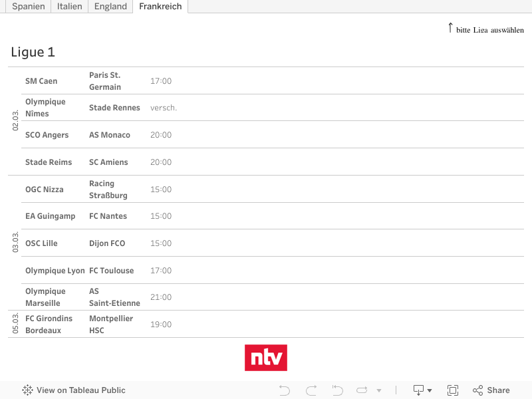Open the small dropdown arrow beside refresh
Image resolution: width=532 pixels, height=399 pixels.
click(379, 390)
